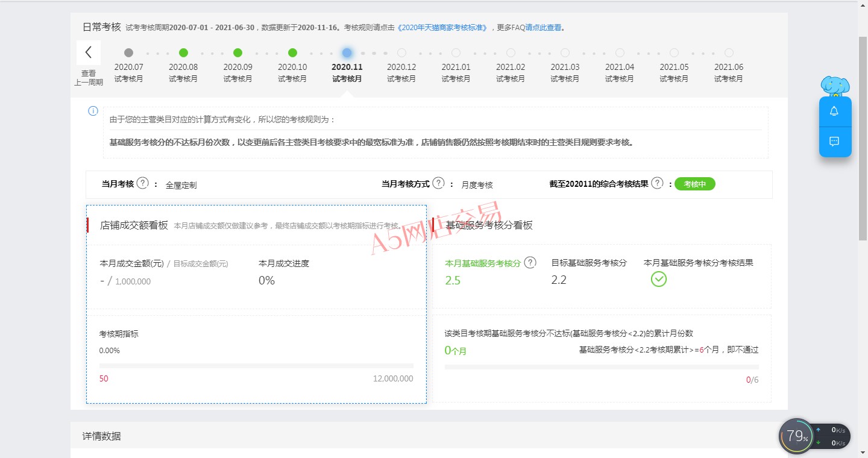Select the 2020.10 timeline month
The width and height of the screenshot is (868, 458).
pos(292,52)
